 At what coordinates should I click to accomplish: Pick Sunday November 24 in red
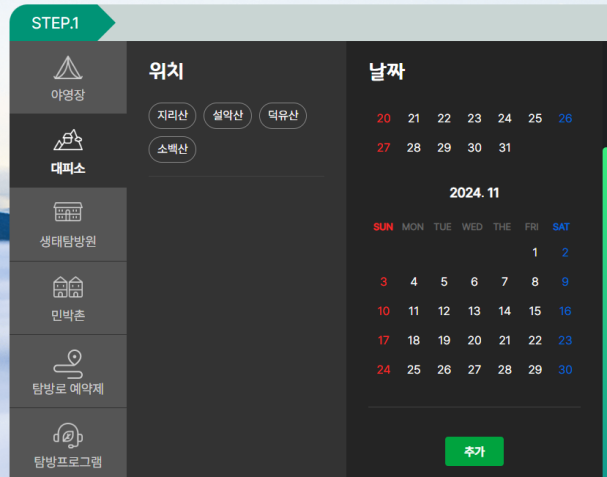(384, 370)
